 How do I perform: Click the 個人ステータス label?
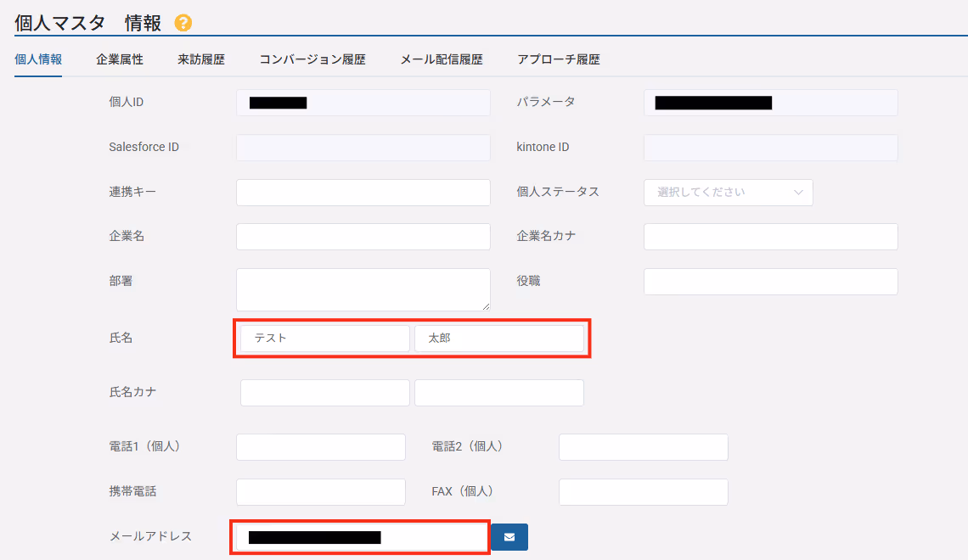click(558, 192)
